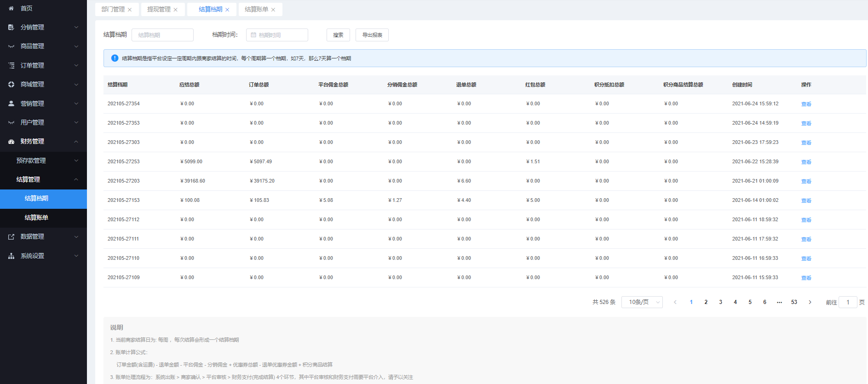The height and width of the screenshot is (384, 868).
Task: Click the 分销管理 sidebar icon
Action: tap(11, 28)
